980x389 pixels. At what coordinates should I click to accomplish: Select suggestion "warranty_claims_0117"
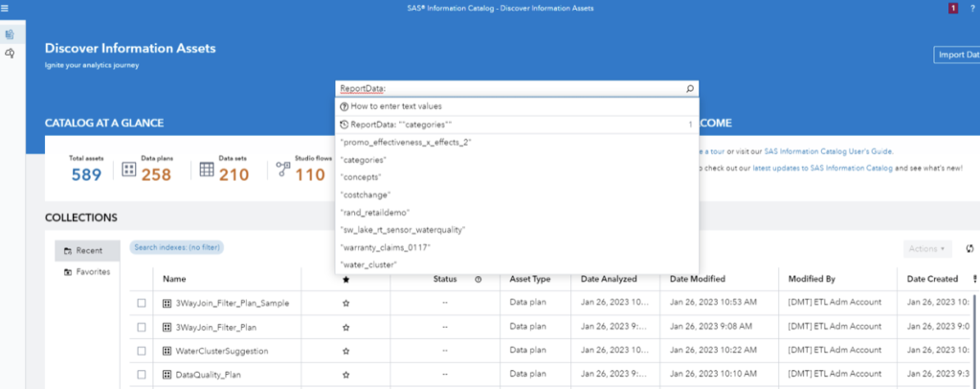pyautogui.click(x=517, y=247)
